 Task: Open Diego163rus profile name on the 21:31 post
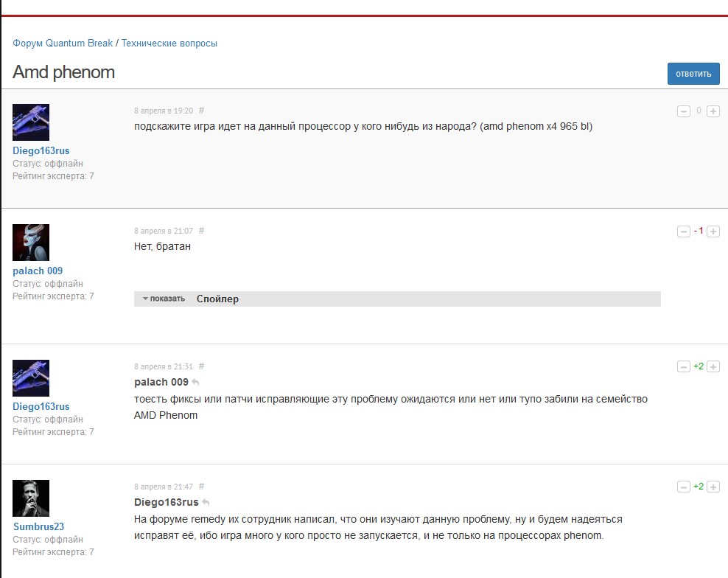[x=41, y=406]
